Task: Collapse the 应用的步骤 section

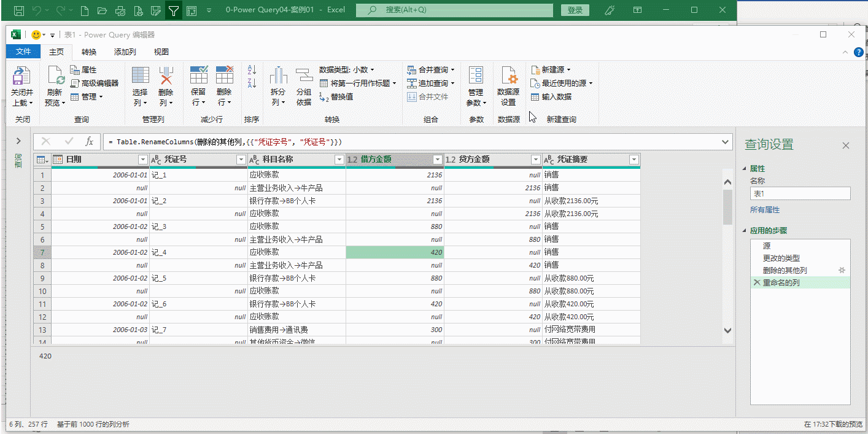Action: [x=745, y=231]
